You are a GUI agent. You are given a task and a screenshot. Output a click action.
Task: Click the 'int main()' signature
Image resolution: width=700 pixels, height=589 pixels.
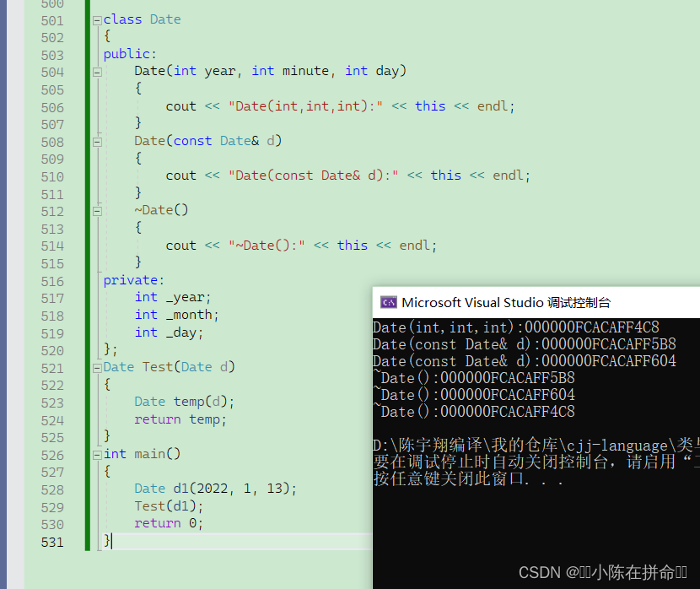142,454
